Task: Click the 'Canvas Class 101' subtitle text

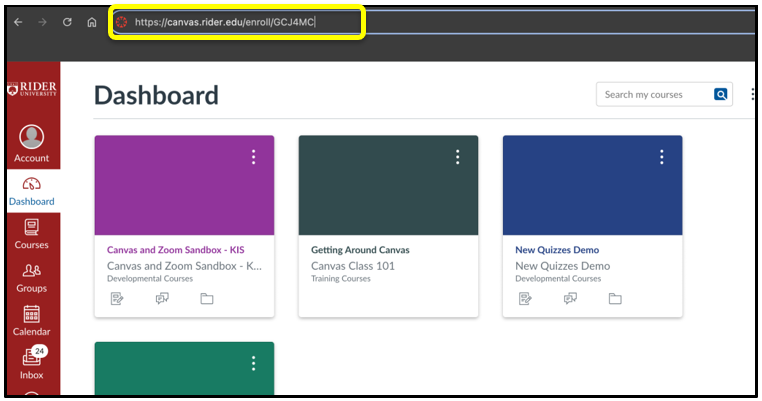Action: 353,266
